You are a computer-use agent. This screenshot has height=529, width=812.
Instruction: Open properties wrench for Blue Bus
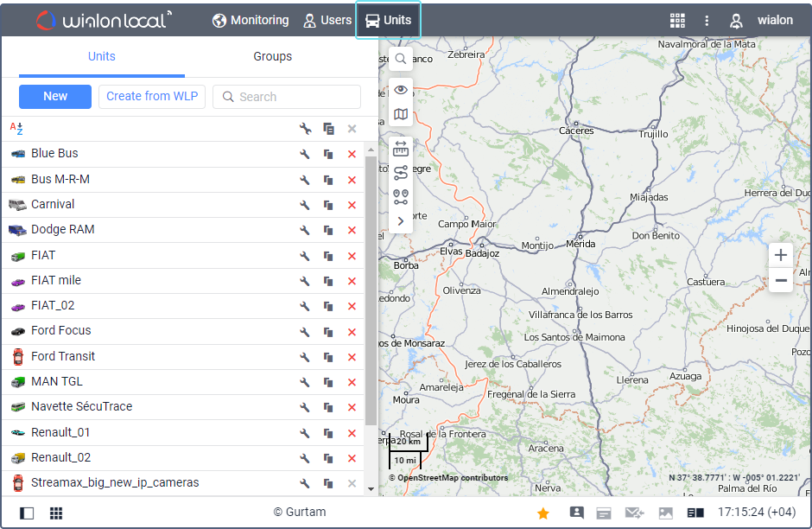(x=305, y=155)
